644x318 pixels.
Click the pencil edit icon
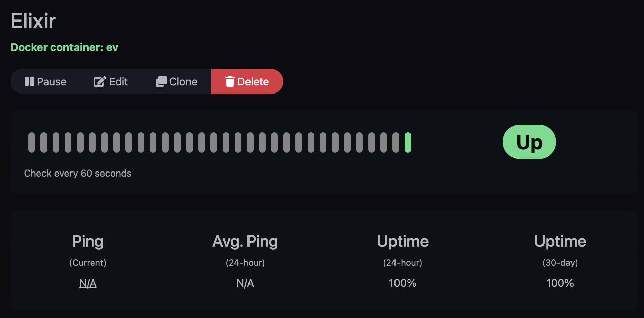point(100,81)
